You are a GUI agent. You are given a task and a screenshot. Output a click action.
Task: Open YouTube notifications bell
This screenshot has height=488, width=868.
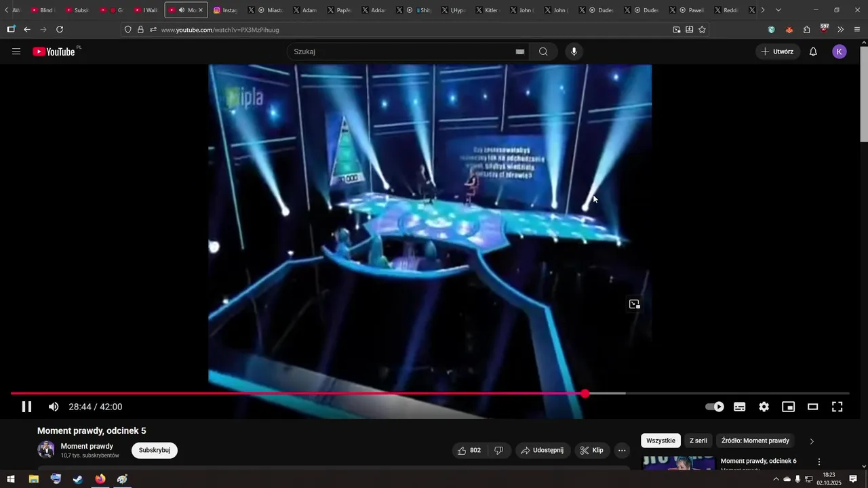[813, 52]
